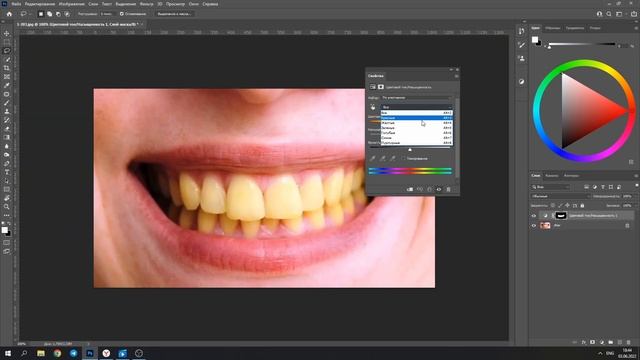The height and width of the screenshot is (360, 640).
Task: Select the Brush tool
Action: point(7,103)
